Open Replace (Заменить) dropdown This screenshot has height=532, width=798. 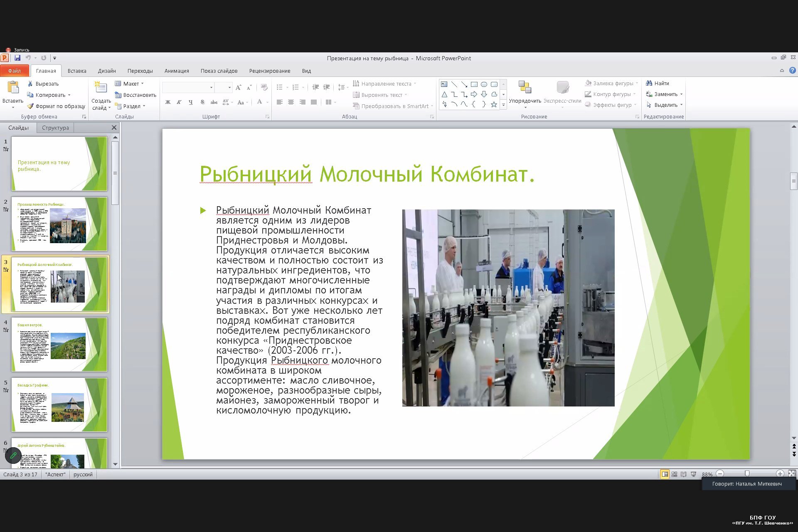tap(664, 94)
